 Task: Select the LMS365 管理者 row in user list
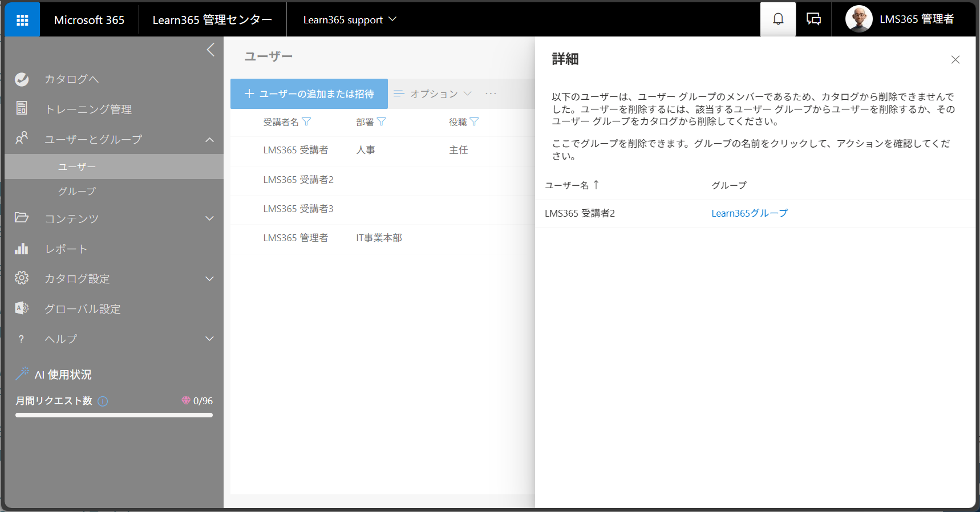coord(383,238)
